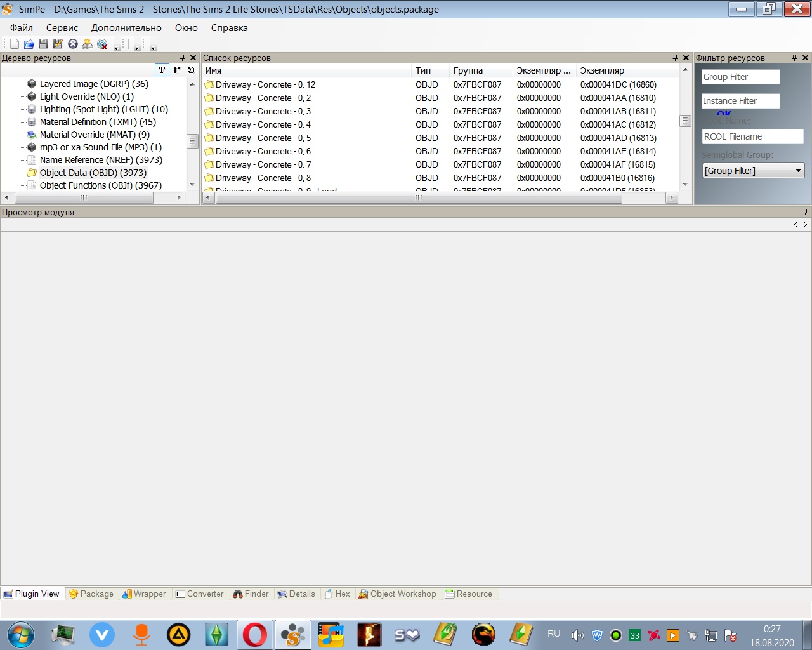
Task: Click the New package toolbar icon
Action: pyautogui.click(x=14, y=44)
